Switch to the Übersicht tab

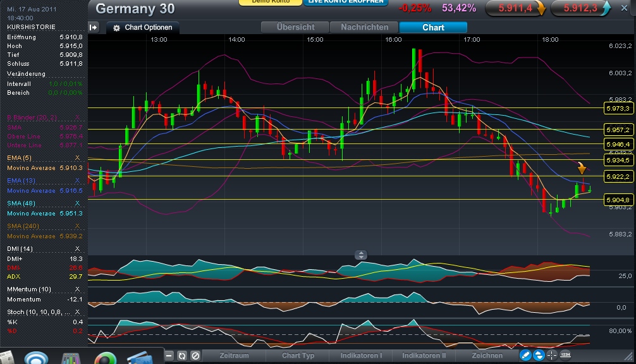point(297,27)
